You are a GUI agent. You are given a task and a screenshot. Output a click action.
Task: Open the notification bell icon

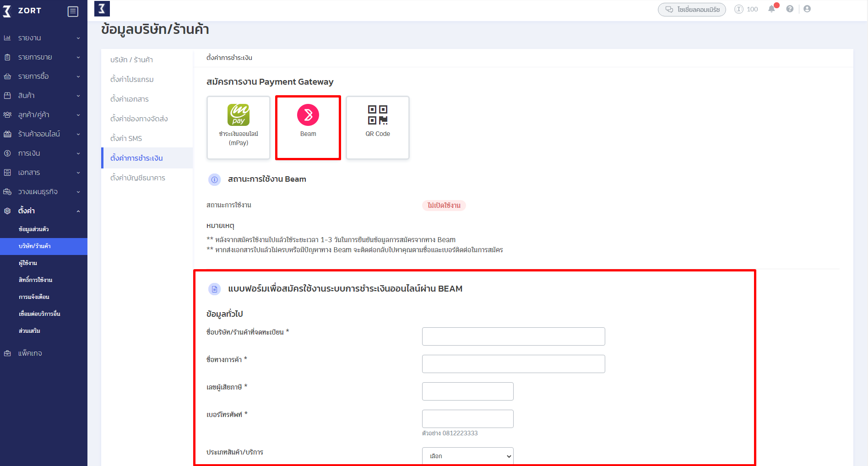[x=771, y=9]
